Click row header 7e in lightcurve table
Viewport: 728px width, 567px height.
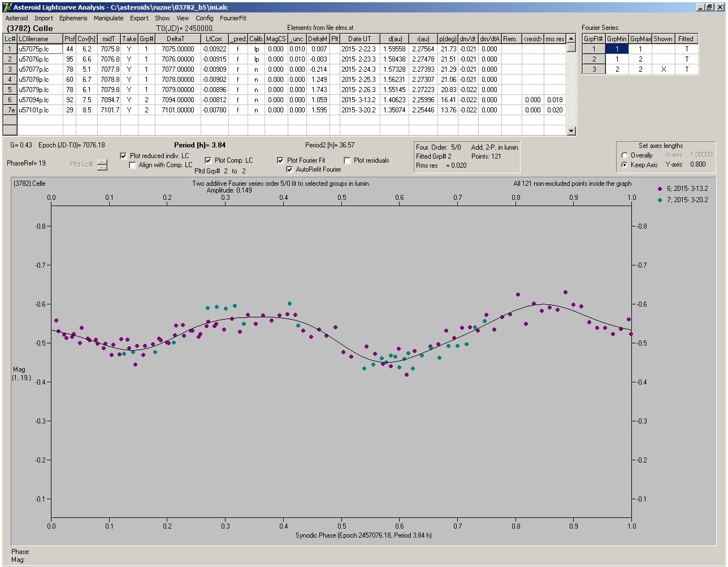(10, 110)
